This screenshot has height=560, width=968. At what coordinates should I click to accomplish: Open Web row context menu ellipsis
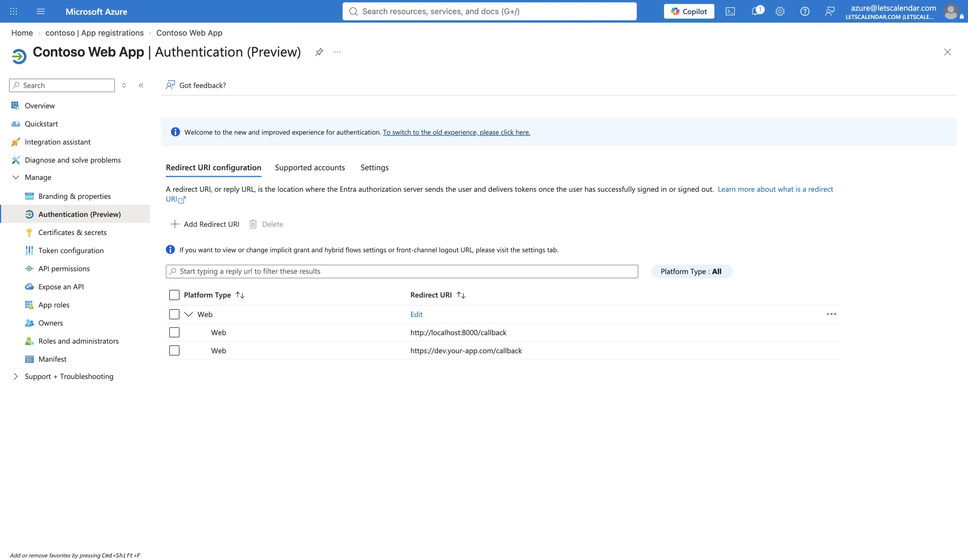click(831, 314)
